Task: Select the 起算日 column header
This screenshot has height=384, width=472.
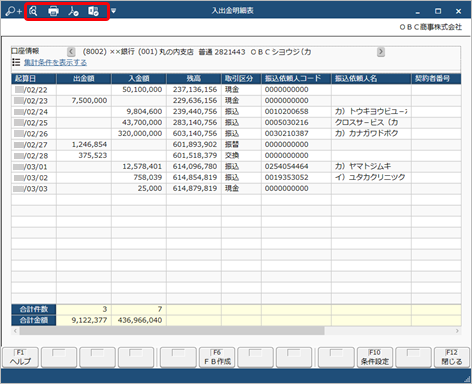Action: [x=34, y=79]
